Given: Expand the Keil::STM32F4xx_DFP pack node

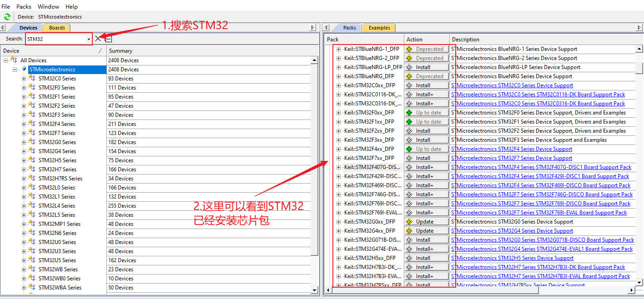Looking at the screenshot, I should pyautogui.click(x=338, y=149).
